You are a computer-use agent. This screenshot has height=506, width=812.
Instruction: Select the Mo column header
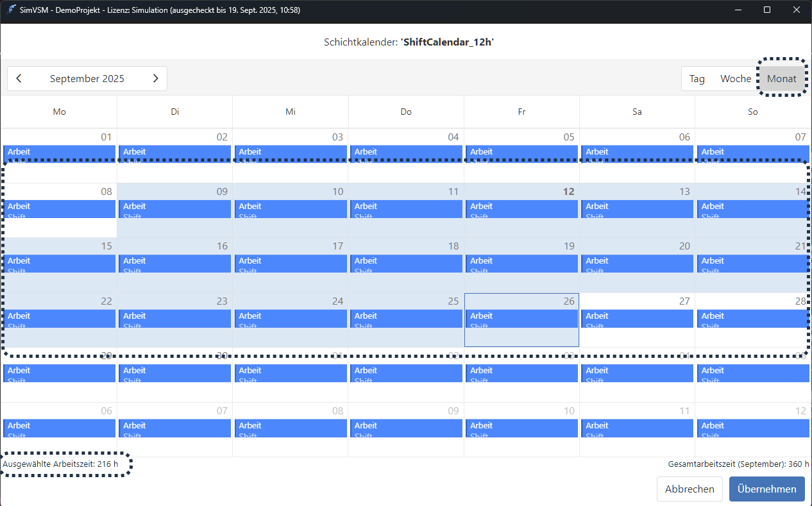tap(59, 112)
